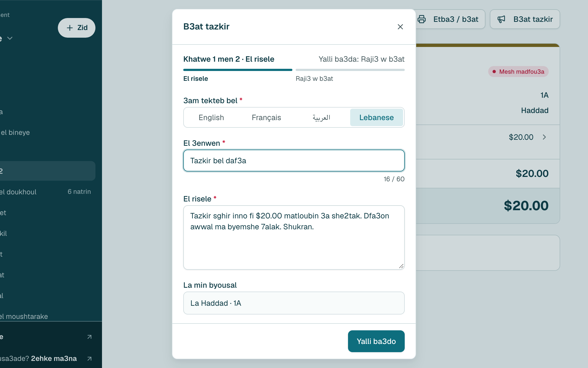Click the textarea resize handle corner
The height and width of the screenshot is (368, 588).
point(401,266)
